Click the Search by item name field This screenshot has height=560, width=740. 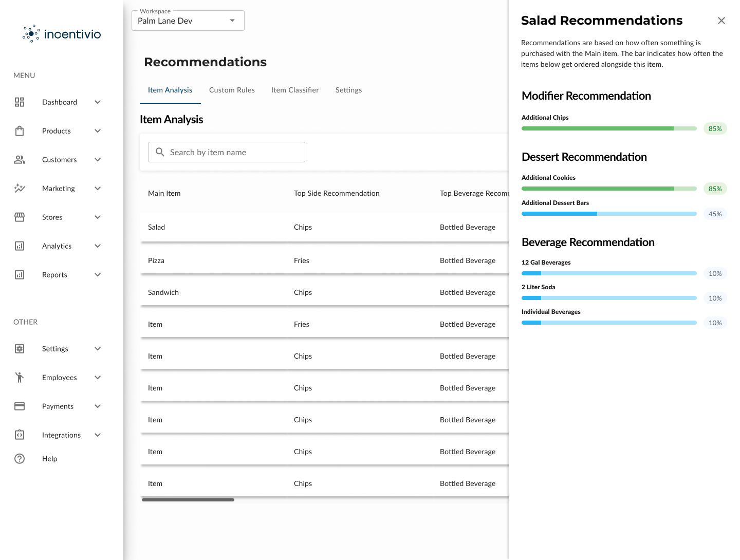227,152
